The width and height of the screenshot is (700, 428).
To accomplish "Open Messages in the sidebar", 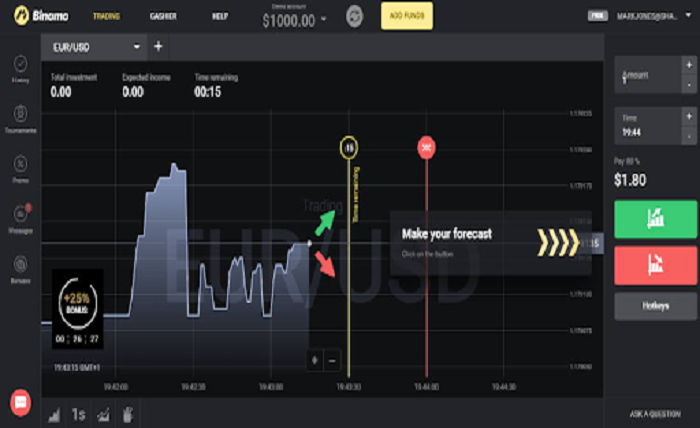I will [21, 219].
